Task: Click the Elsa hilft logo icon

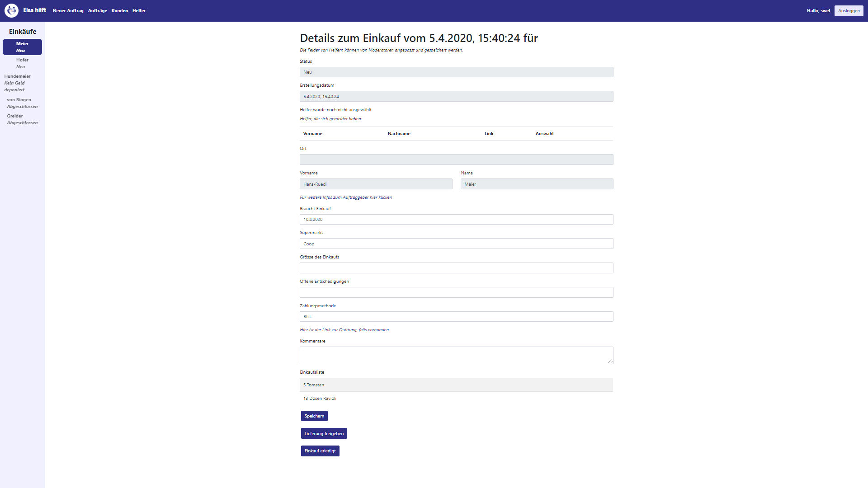Action: [11, 10]
